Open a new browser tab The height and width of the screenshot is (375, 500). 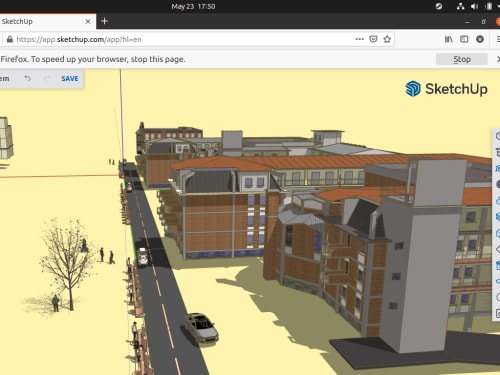point(104,21)
